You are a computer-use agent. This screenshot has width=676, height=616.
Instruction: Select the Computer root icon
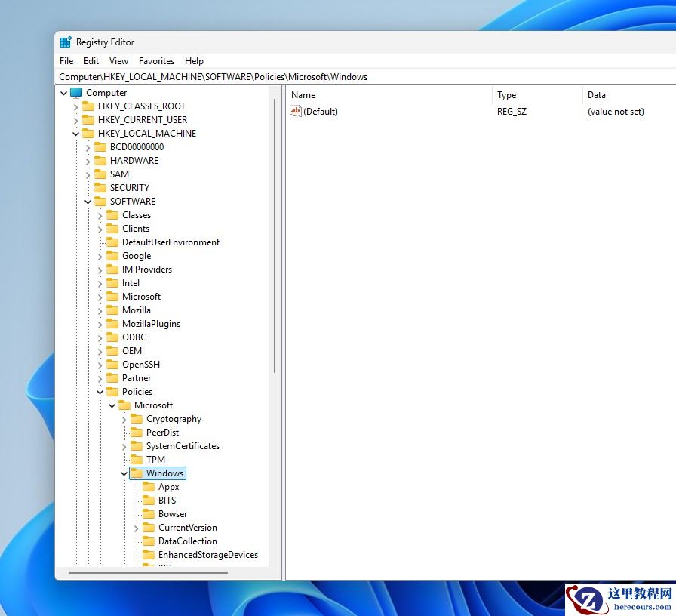75,92
